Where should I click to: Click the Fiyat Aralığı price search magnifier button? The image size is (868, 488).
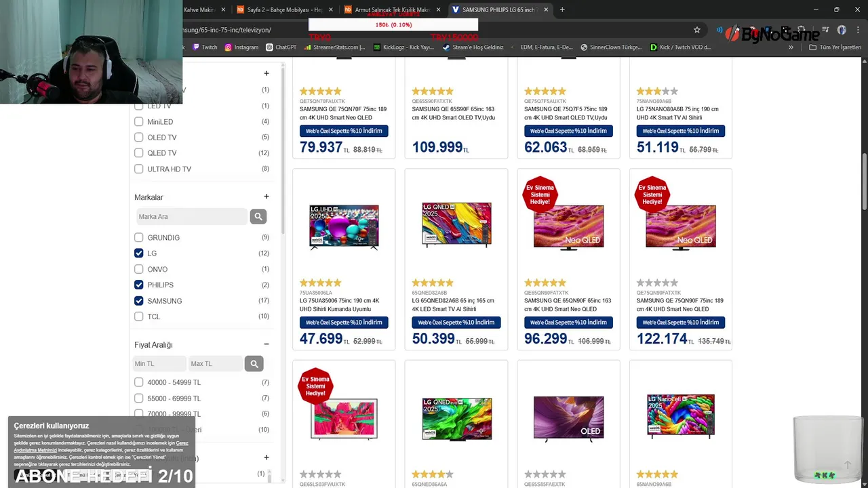coord(254,364)
